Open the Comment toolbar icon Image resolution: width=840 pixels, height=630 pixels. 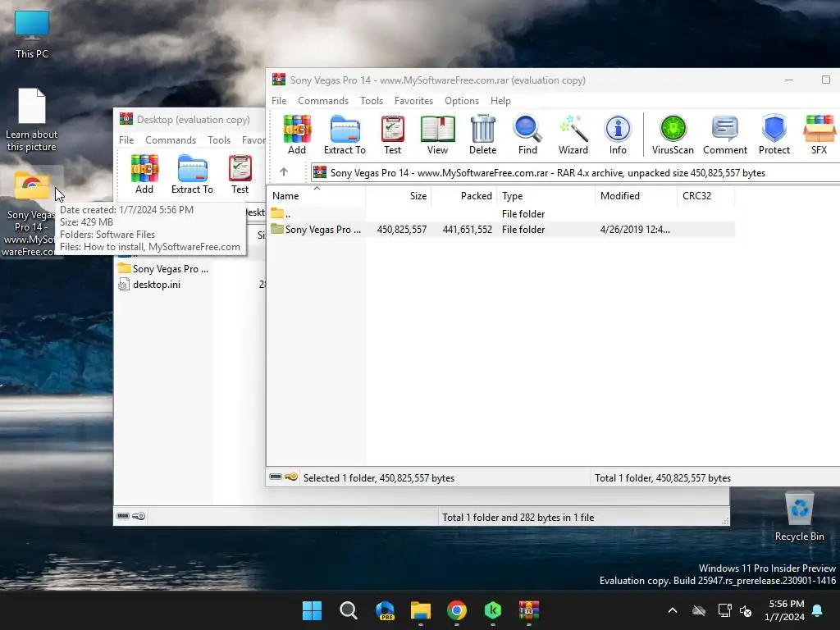[725, 135]
